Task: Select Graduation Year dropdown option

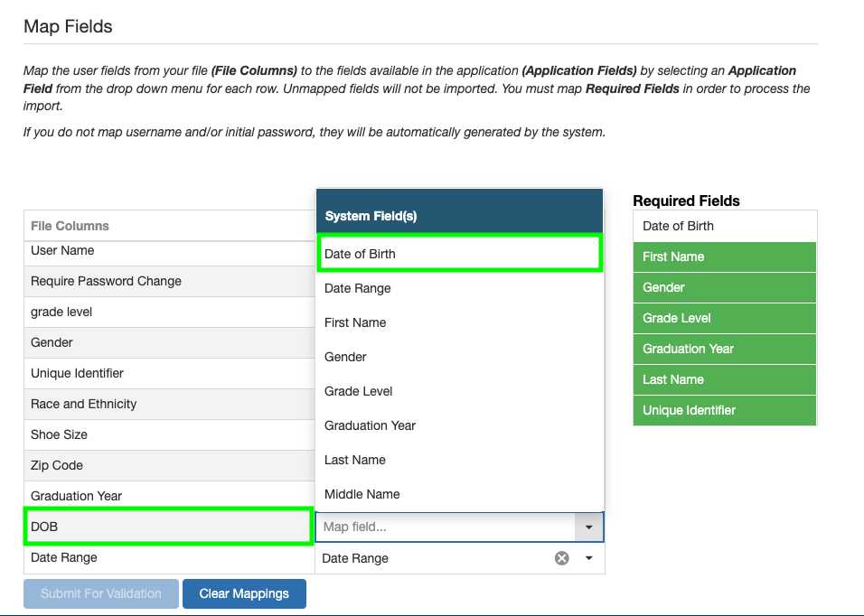Action: point(459,425)
